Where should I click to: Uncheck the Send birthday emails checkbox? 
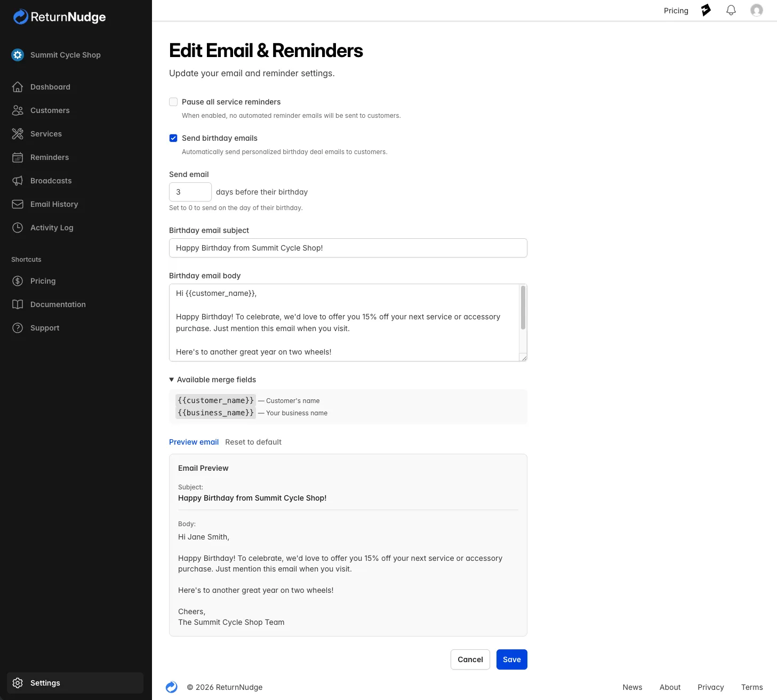pos(173,138)
